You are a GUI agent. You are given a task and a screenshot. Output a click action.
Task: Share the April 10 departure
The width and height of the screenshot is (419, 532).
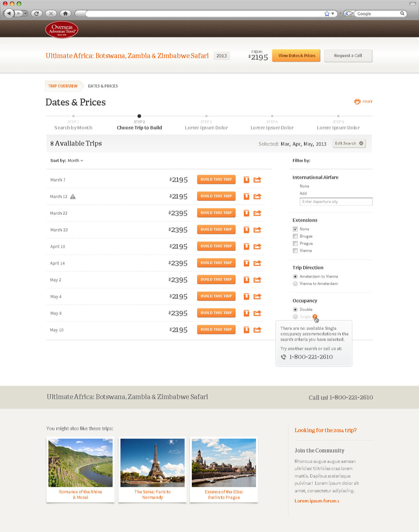coord(257,246)
